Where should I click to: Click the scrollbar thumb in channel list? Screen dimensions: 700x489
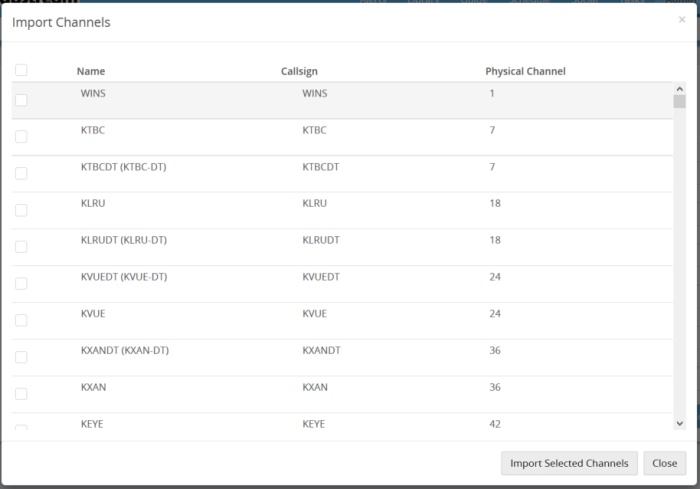(679, 101)
